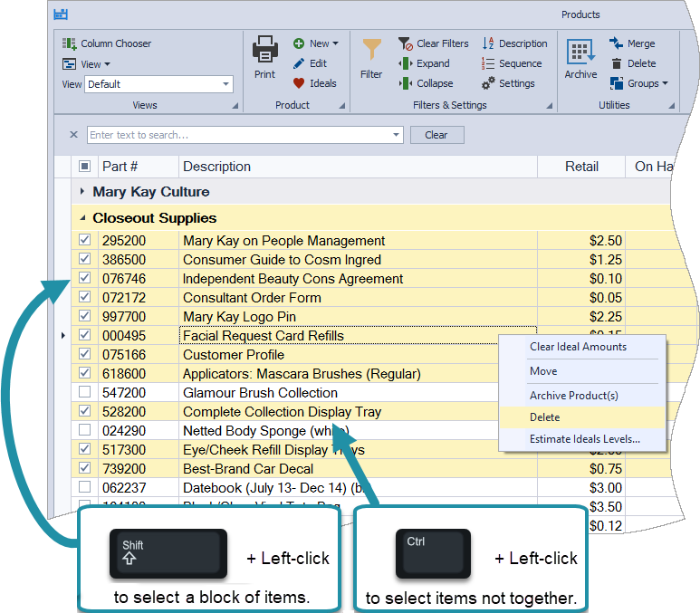Open the Product group dialog launcher
This screenshot has width=700, height=613.
(342, 106)
